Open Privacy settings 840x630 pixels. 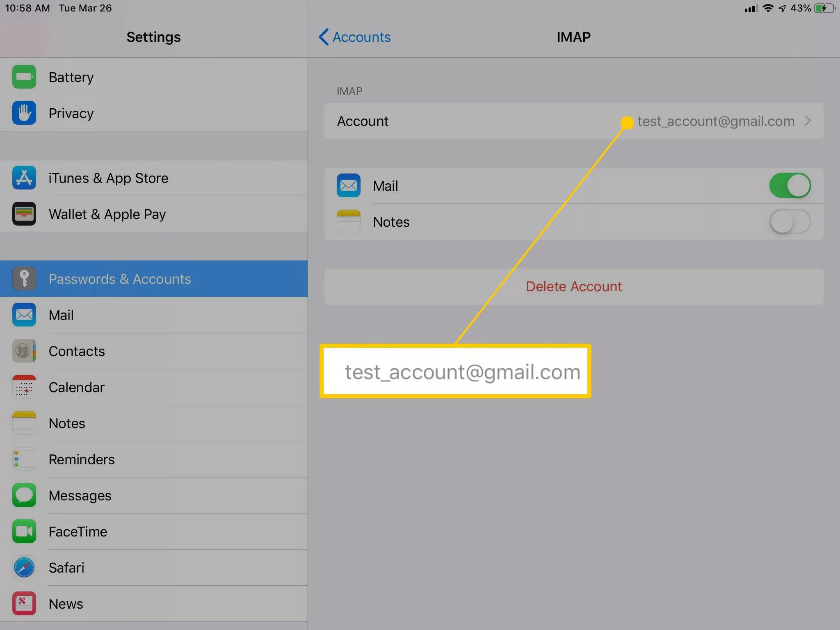click(154, 113)
